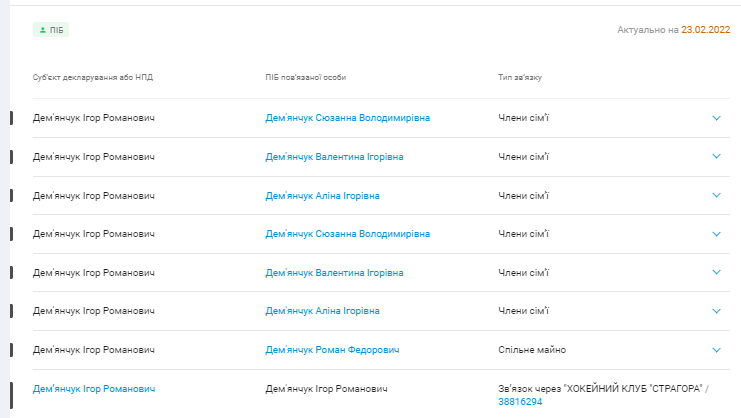This screenshot has width=741, height=418.
Task: Click the Тип зв'язку column header
Action: [x=523, y=77]
